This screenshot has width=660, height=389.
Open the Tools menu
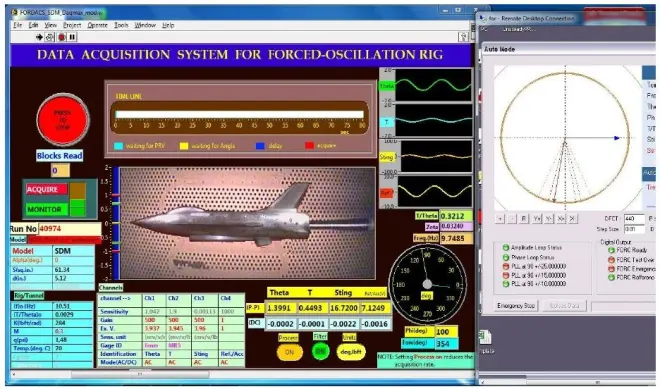pyautogui.click(x=121, y=25)
